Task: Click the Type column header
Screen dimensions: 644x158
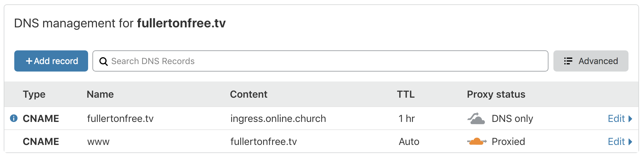Action: coord(34,94)
